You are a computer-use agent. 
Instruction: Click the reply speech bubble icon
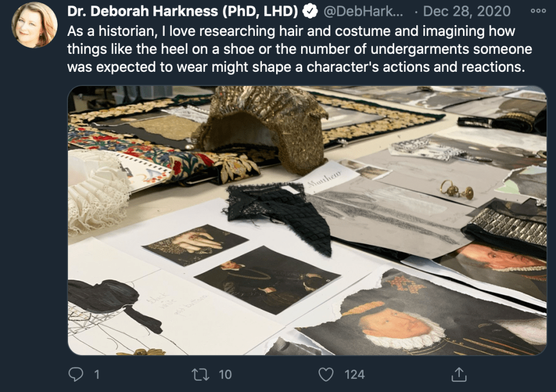click(x=76, y=374)
